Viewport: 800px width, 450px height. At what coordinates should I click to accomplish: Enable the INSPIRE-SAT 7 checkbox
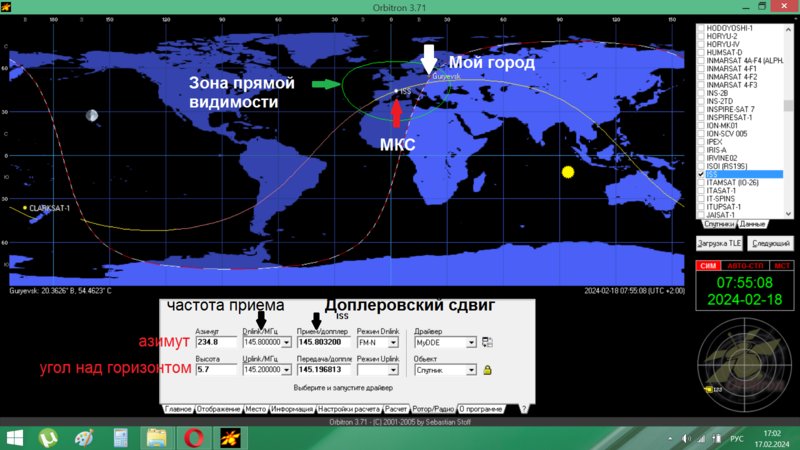click(x=701, y=109)
